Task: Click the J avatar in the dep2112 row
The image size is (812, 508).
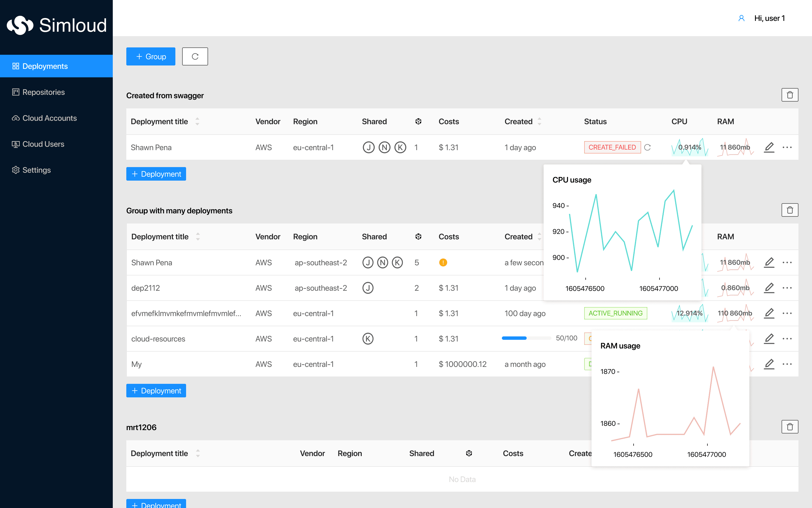Action: click(x=368, y=288)
